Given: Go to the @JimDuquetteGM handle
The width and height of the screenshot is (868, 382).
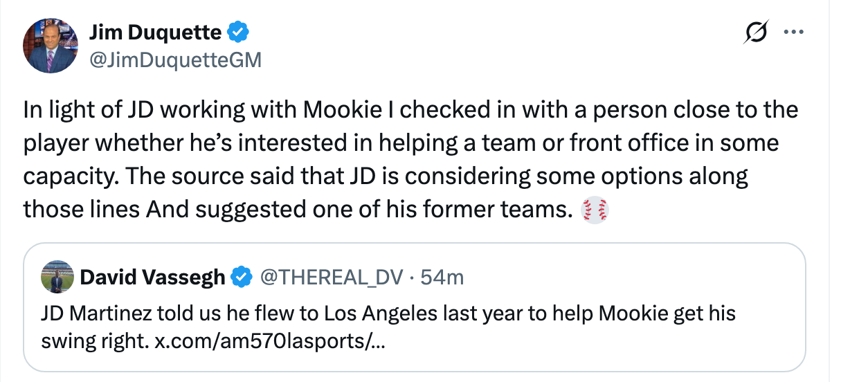Looking at the screenshot, I should point(175,61).
